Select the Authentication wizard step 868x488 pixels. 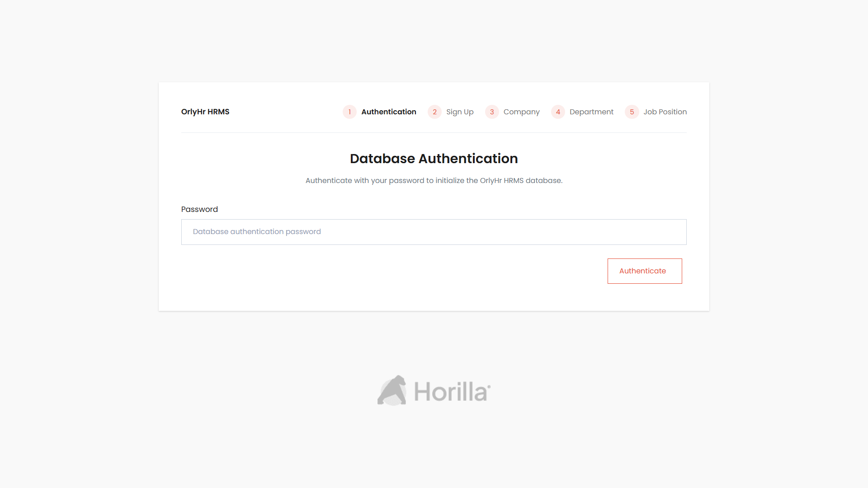coord(389,112)
